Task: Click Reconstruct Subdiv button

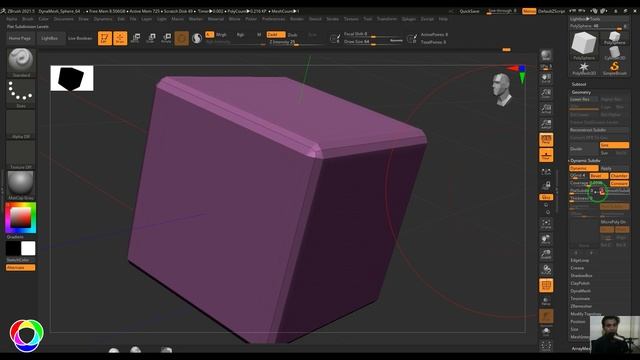Action: (x=599, y=130)
